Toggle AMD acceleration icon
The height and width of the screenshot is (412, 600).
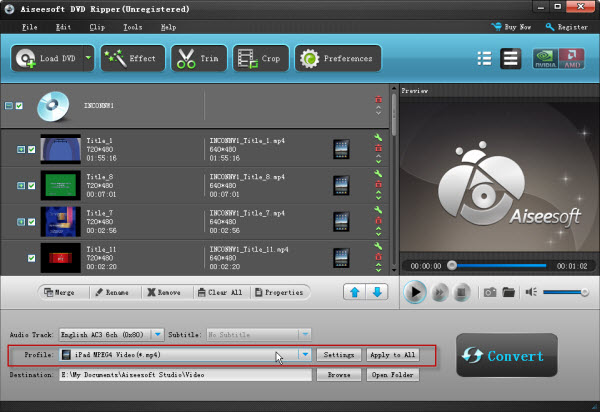(x=572, y=59)
